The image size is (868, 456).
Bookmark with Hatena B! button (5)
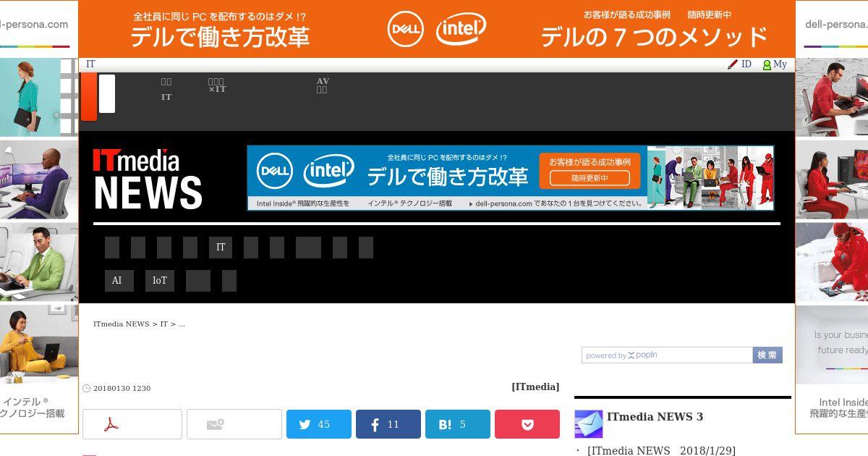tap(458, 424)
